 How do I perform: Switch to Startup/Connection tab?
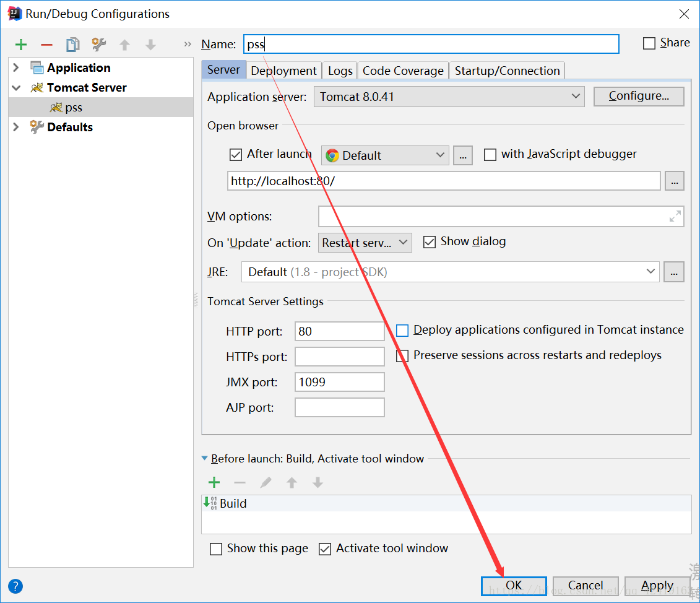[507, 71]
